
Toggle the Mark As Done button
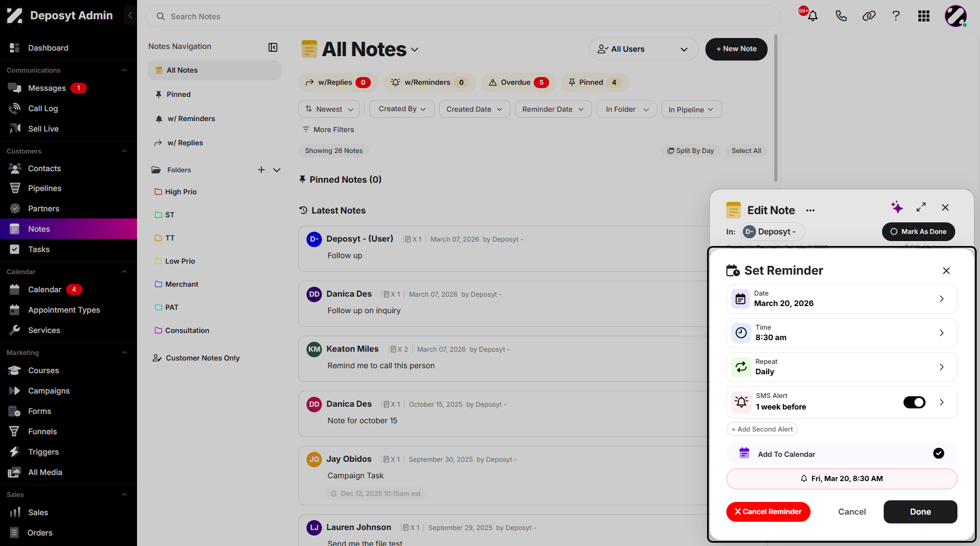(918, 232)
